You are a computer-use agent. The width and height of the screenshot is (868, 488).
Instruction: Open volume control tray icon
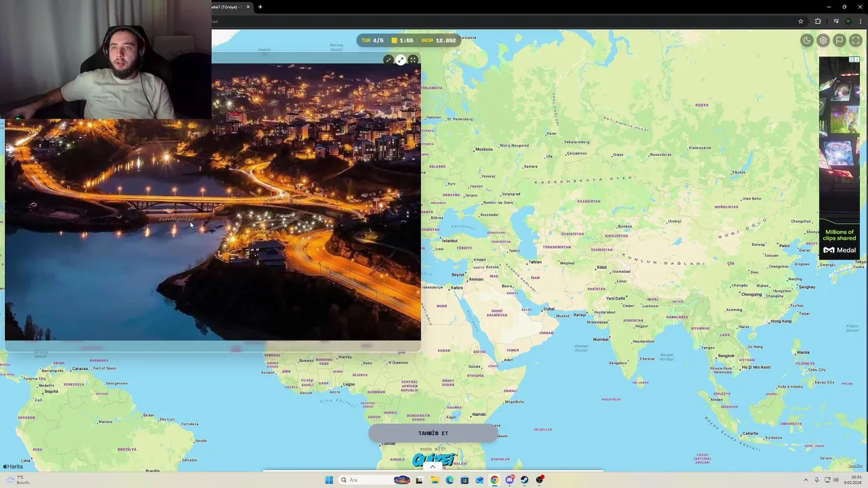tap(836, 480)
